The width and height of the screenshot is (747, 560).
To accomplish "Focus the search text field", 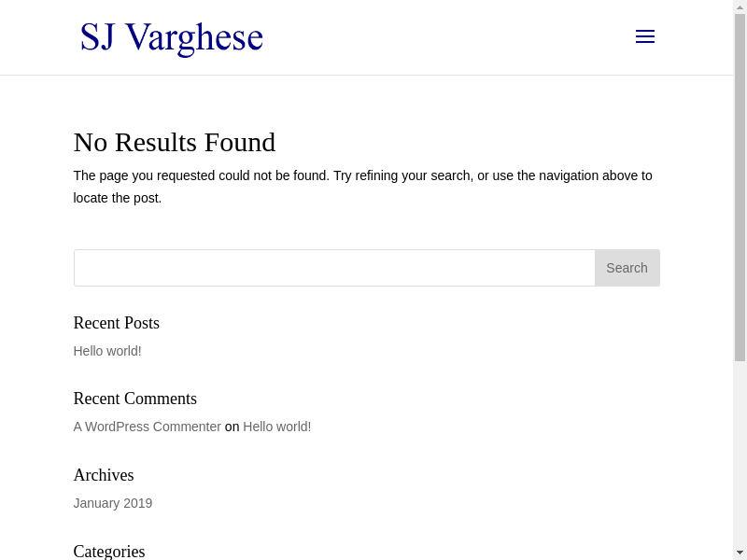I will (334, 268).
